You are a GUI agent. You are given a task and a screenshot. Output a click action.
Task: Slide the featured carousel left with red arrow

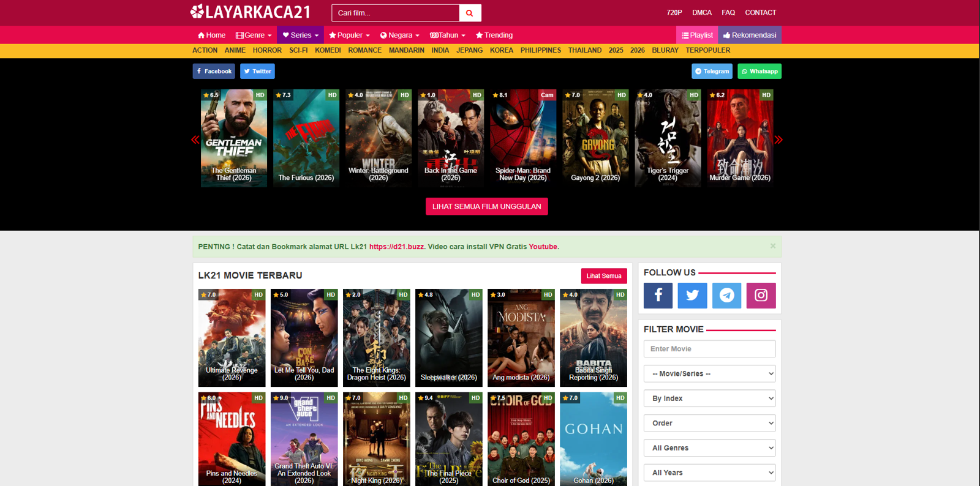[195, 140]
